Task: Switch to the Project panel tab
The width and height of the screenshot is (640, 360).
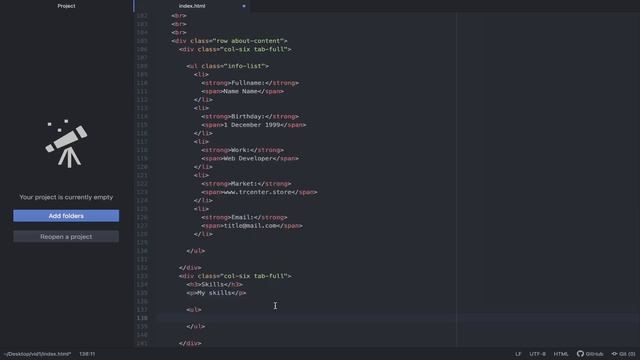Action: click(66, 6)
